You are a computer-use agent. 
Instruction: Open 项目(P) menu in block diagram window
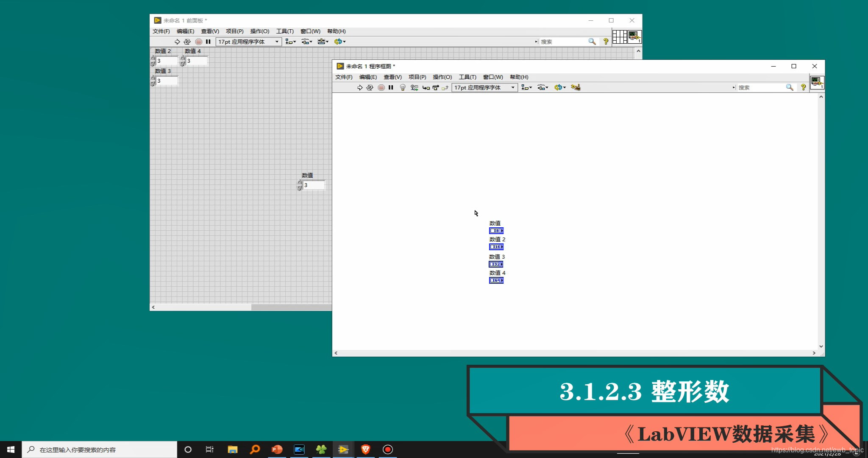[x=417, y=77]
